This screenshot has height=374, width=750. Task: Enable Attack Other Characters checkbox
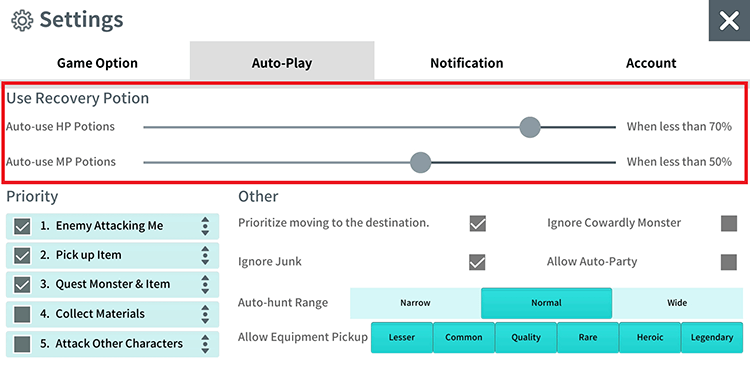pyautogui.click(x=22, y=344)
